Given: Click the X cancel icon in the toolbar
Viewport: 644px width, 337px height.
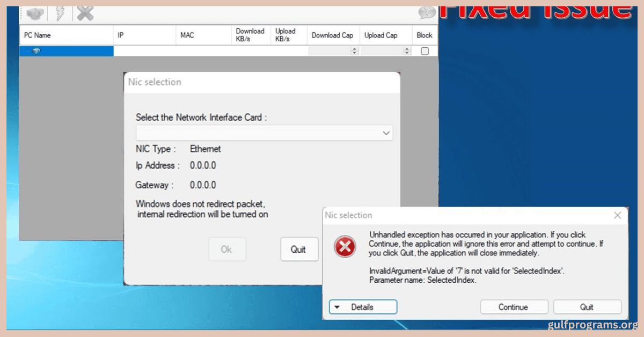Looking at the screenshot, I should point(85,13).
